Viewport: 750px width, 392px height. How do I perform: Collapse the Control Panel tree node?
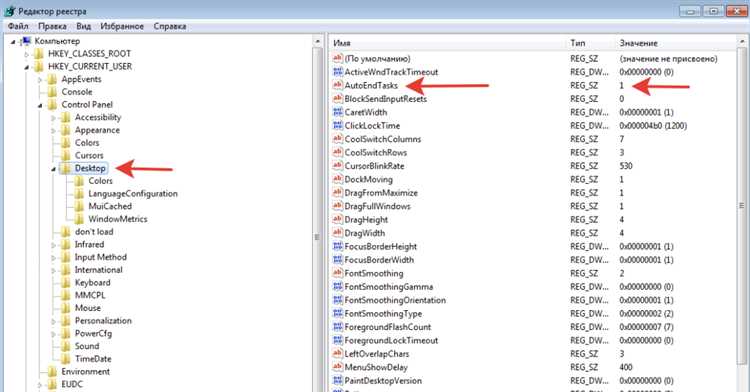point(40,105)
